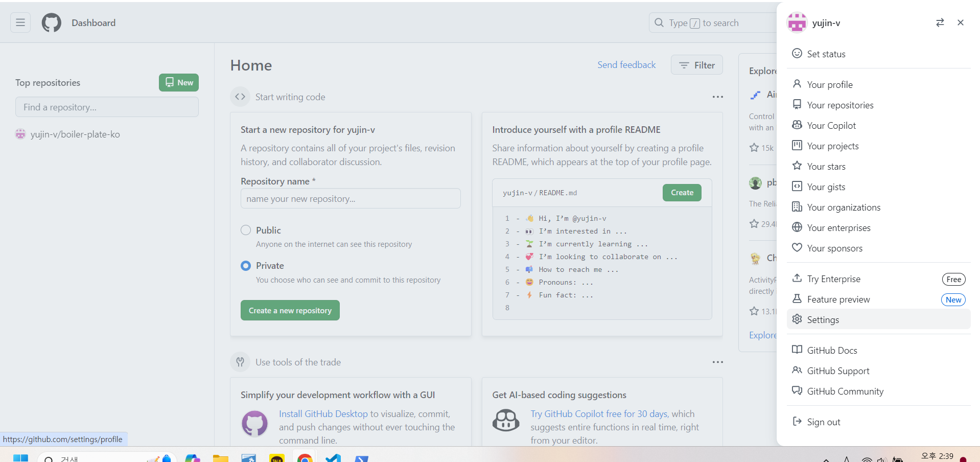Click the switch account arrows icon
This screenshot has width=980, height=462.
click(940, 22)
